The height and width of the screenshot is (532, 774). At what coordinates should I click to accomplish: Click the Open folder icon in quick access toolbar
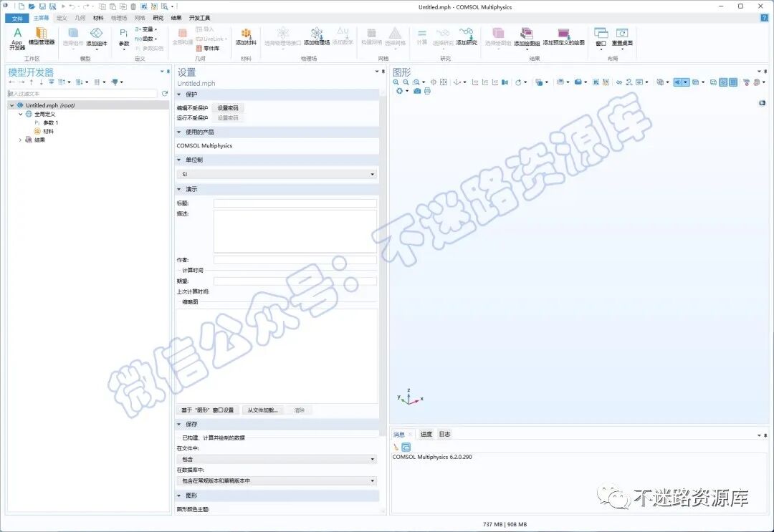[x=32, y=6]
